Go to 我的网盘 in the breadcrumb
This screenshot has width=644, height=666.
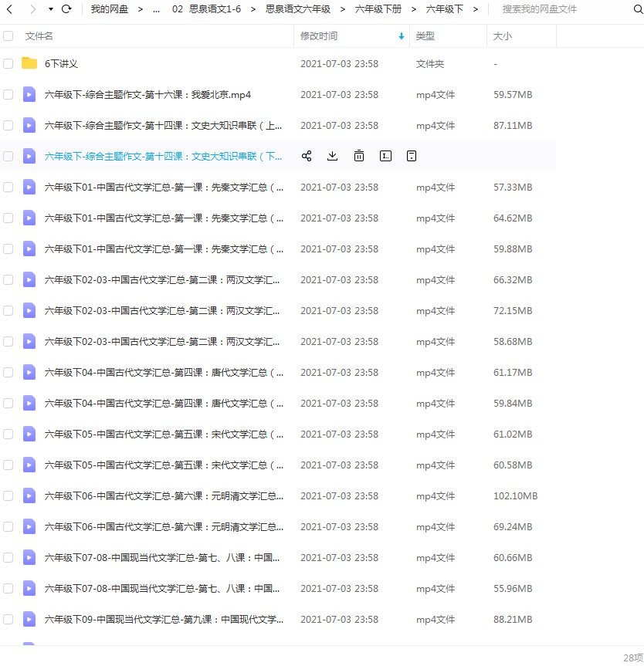(x=109, y=9)
